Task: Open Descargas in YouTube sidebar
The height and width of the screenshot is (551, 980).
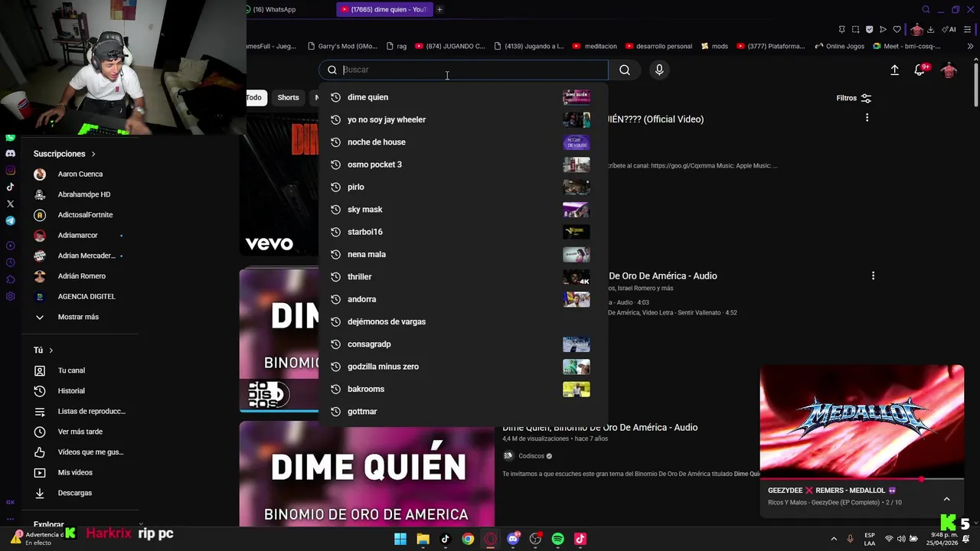Action: 74,493
